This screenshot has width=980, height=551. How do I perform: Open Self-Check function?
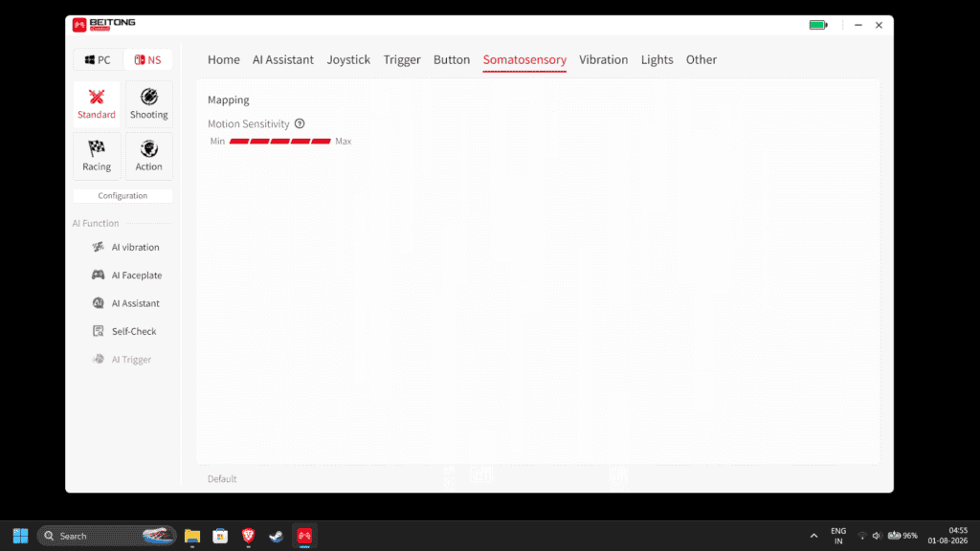tap(124, 332)
